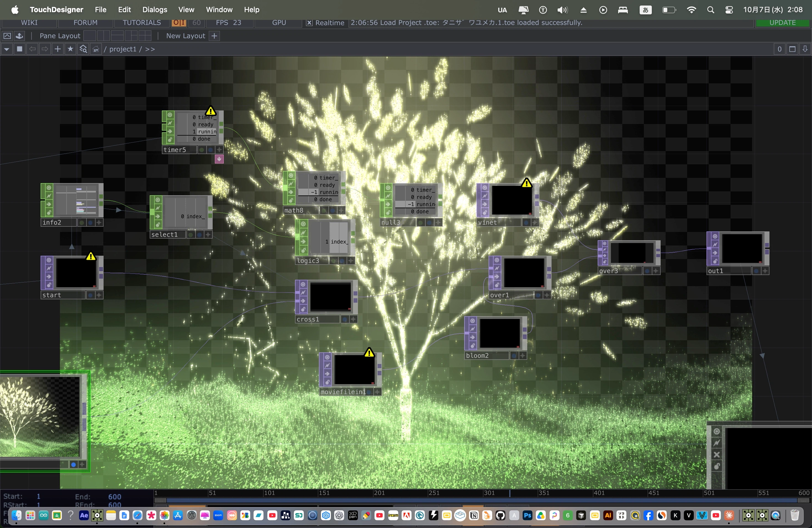Select split left-right pane layout
The width and height of the screenshot is (812, 528).
point(104,35)
